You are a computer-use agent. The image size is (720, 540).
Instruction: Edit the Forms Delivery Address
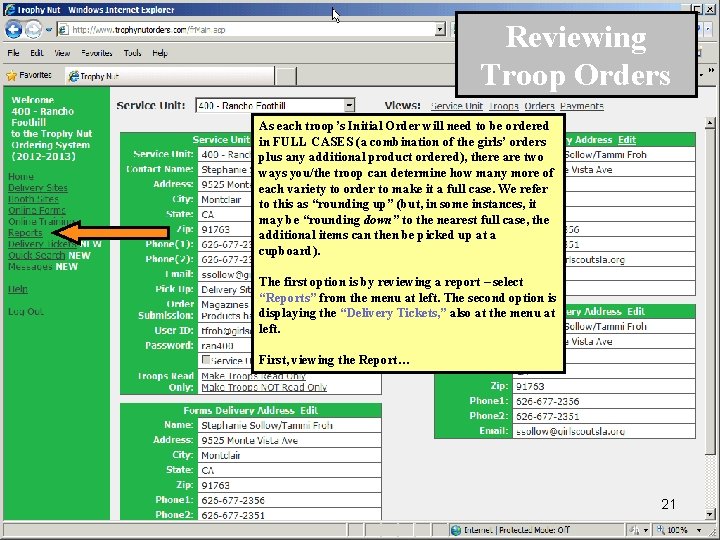pos(309,411)
